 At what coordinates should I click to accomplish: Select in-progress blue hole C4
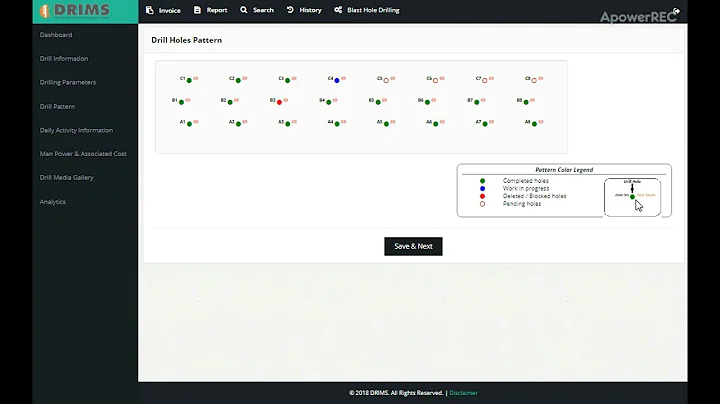tap(337, 80)
